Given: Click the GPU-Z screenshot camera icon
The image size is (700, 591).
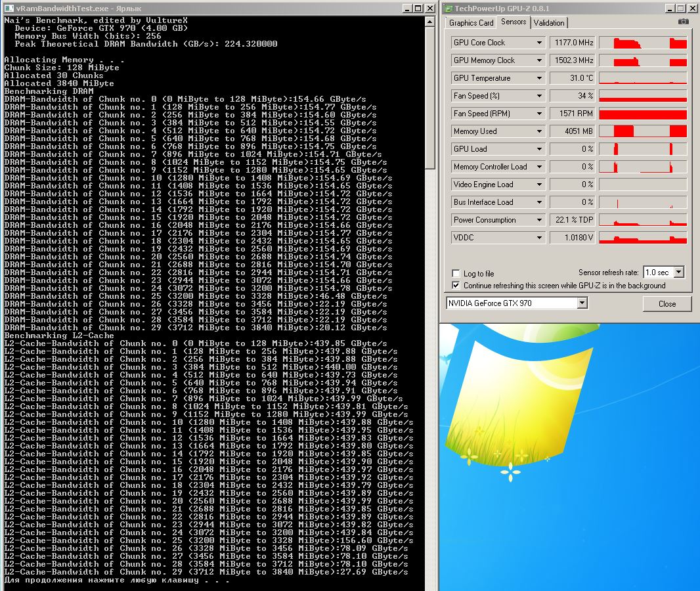Looking at the screenshot, I should pos(683,22).
